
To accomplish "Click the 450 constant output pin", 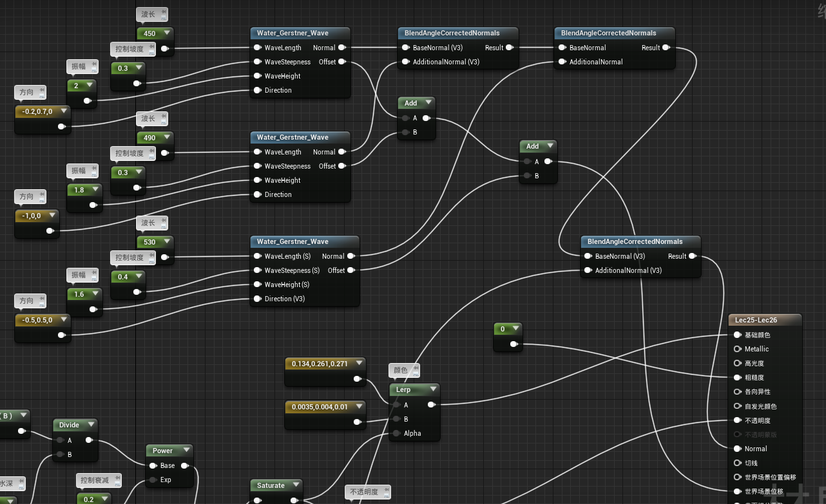I will click(165, 48).
